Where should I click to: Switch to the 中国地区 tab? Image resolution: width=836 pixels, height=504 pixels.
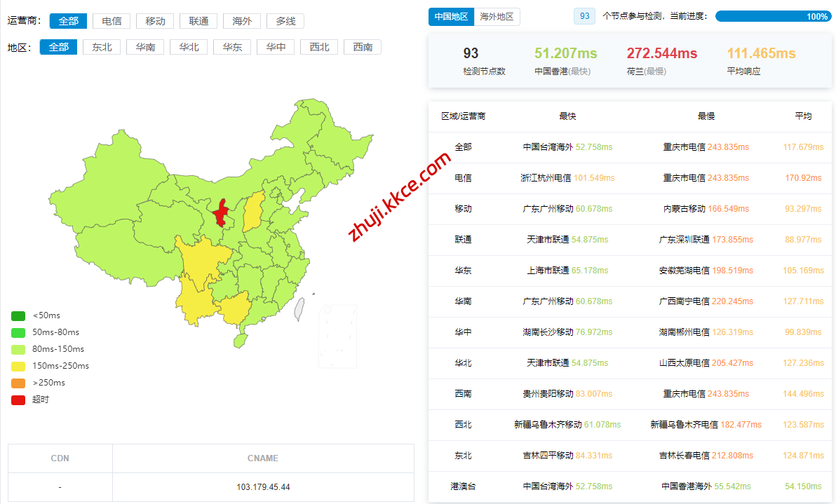point(451,16)
